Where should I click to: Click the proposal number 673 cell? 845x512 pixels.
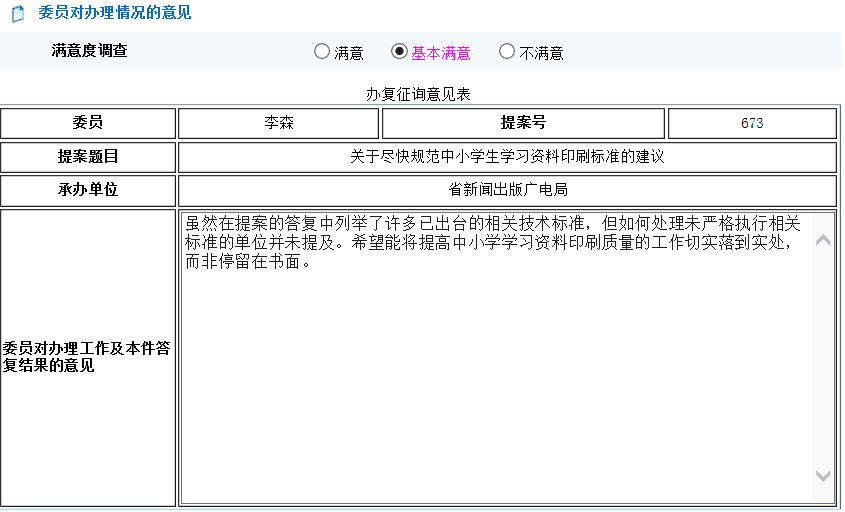click(752, 123)
